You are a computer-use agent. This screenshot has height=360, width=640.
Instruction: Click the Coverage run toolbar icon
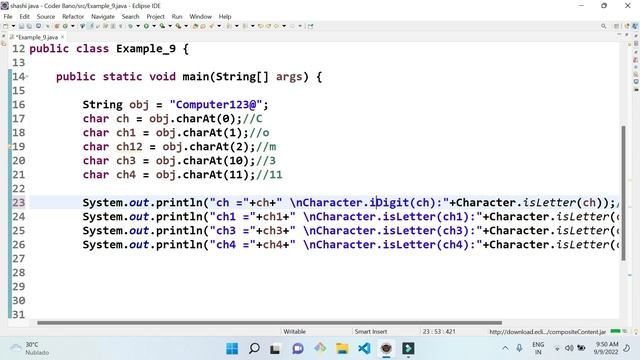162,26
